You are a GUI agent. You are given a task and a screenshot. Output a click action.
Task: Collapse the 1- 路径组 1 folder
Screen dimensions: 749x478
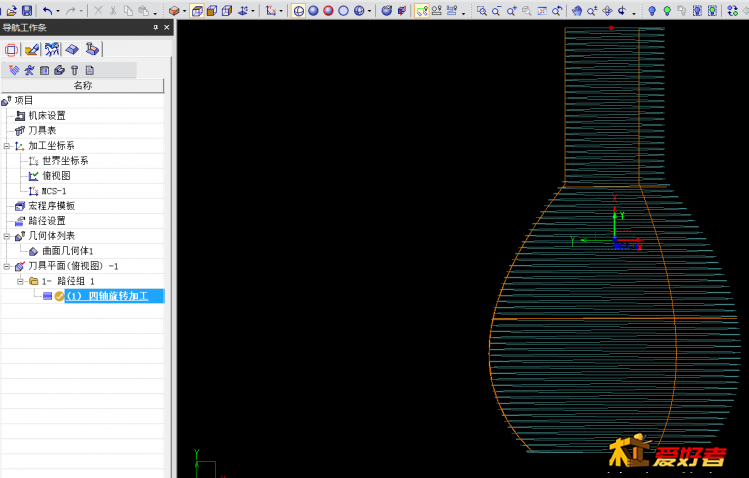20,281
